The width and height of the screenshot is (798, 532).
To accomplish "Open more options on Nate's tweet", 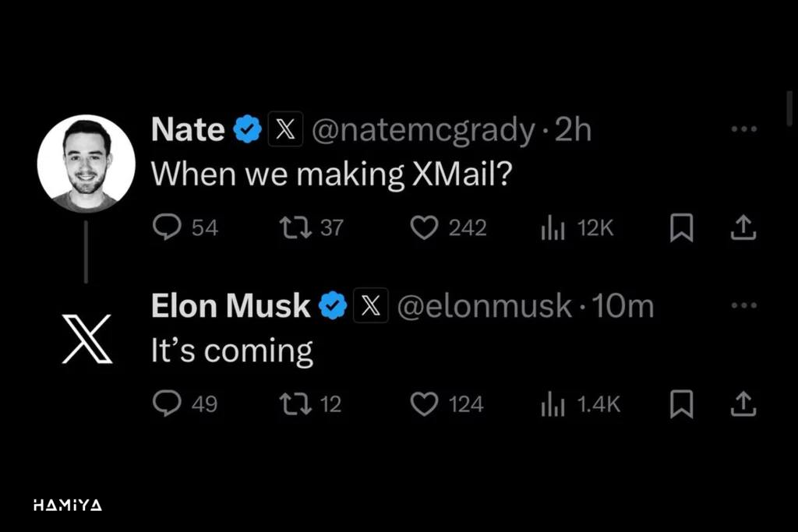I will click(744, 129).
